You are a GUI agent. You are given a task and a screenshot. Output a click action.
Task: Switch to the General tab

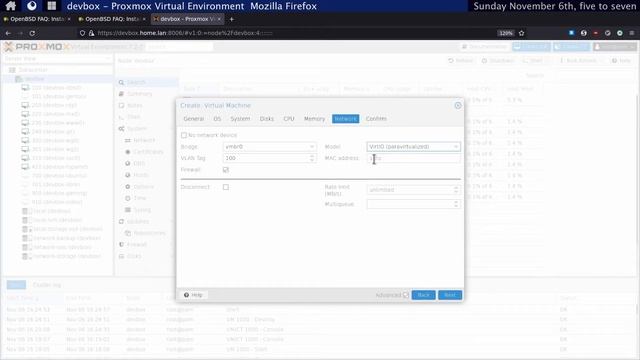193,119
